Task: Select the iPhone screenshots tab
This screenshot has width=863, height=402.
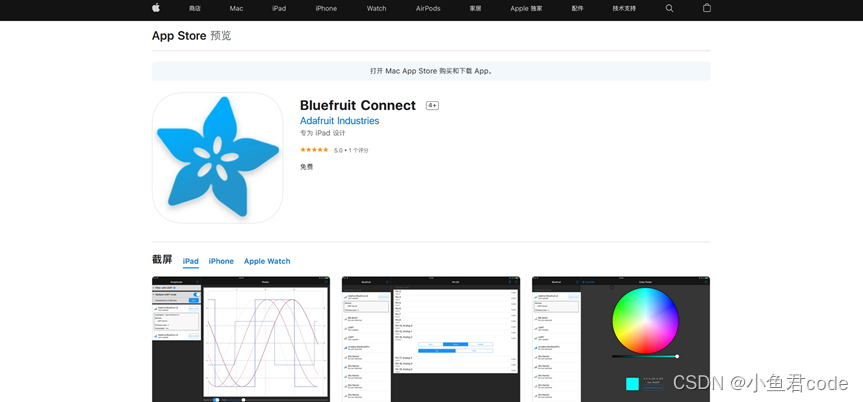Action: click(x=221, y=261)
